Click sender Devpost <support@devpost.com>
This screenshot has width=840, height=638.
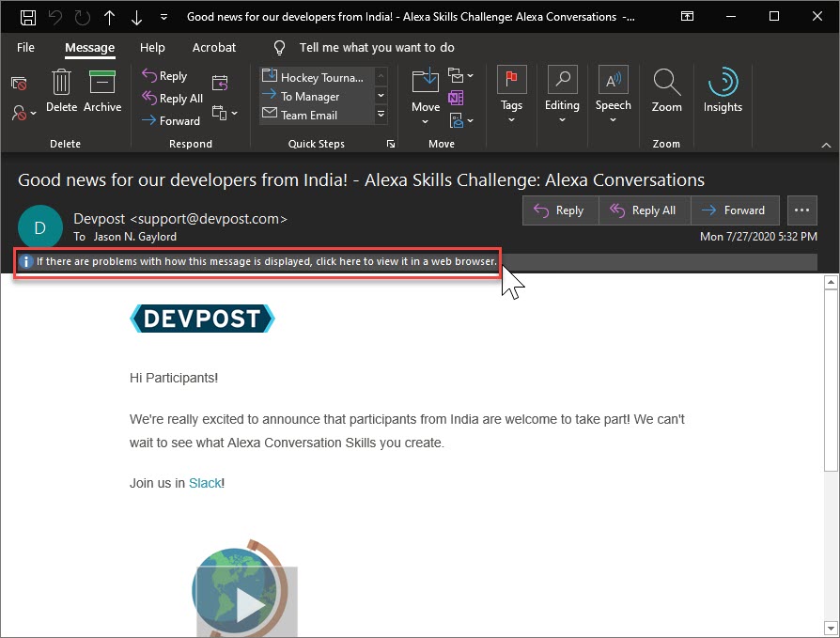point(180,219)
